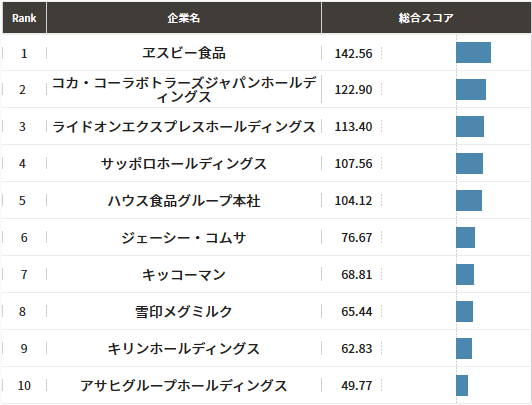The image size is (532, 405).
Task: Click the 総合スコア column header
Action: point(426,18)
